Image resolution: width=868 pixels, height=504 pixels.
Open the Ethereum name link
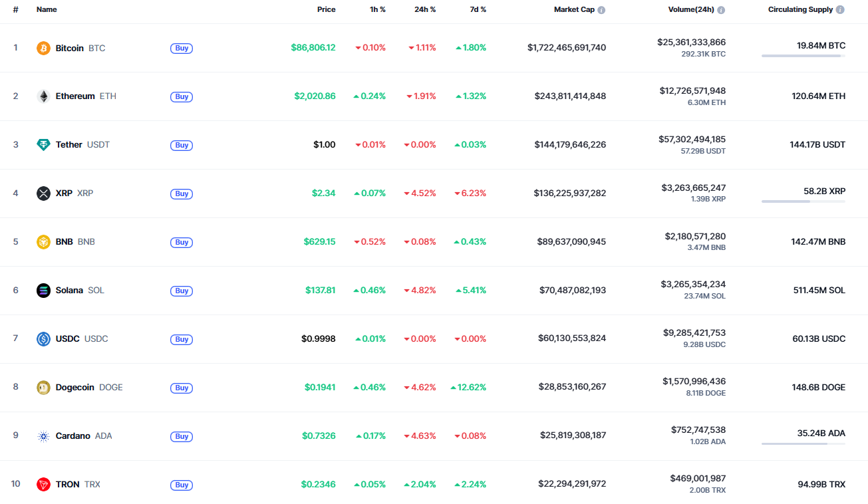75,96
